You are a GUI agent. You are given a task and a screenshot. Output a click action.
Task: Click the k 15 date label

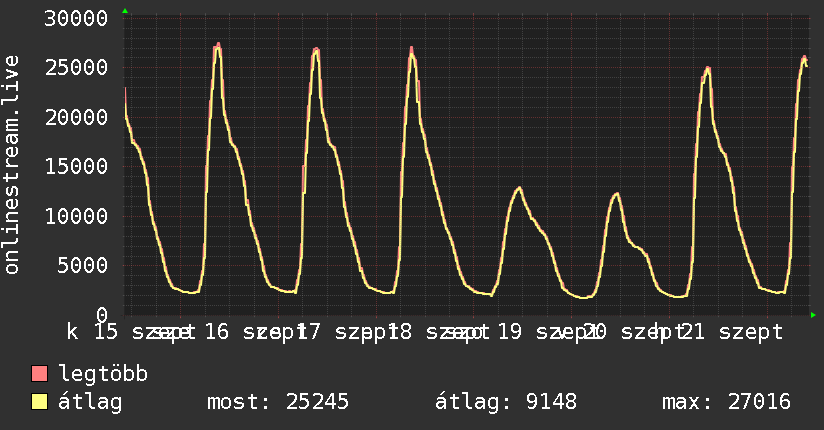coord(92,332)
